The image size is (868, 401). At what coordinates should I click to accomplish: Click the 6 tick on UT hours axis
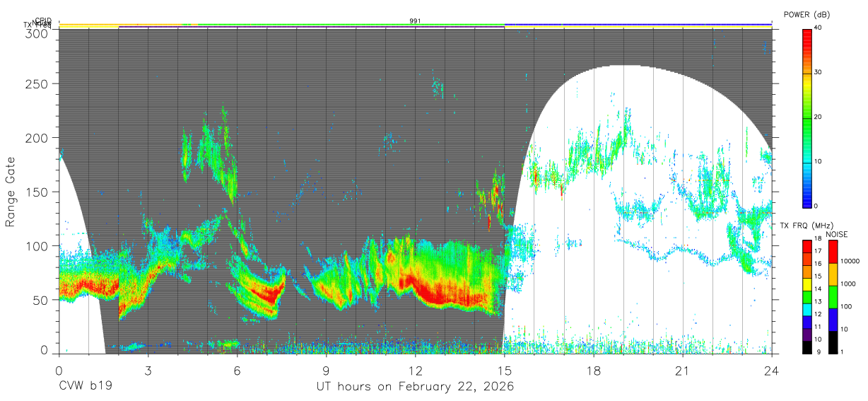[x=237, y=370]
